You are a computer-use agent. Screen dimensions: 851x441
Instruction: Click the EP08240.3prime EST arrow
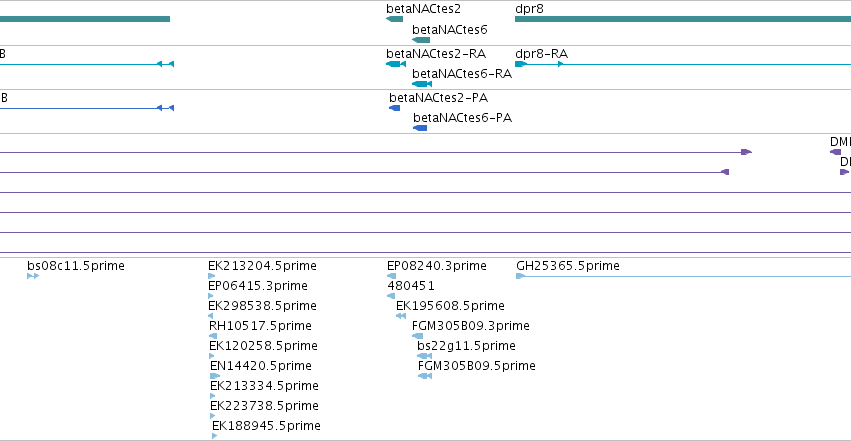point(391,276)
